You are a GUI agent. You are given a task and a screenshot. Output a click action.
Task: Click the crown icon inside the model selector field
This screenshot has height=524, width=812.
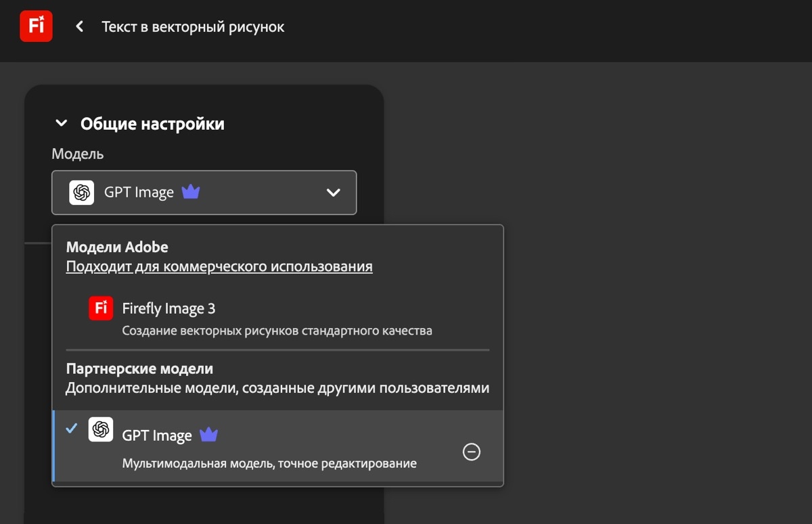coord(190,192)
